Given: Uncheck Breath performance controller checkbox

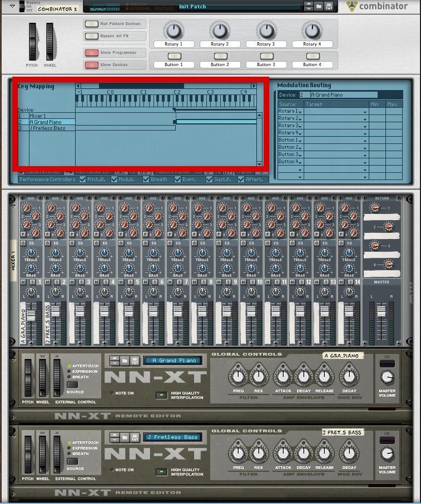Looking at the screenshot, I should click(x=146, y=179).
